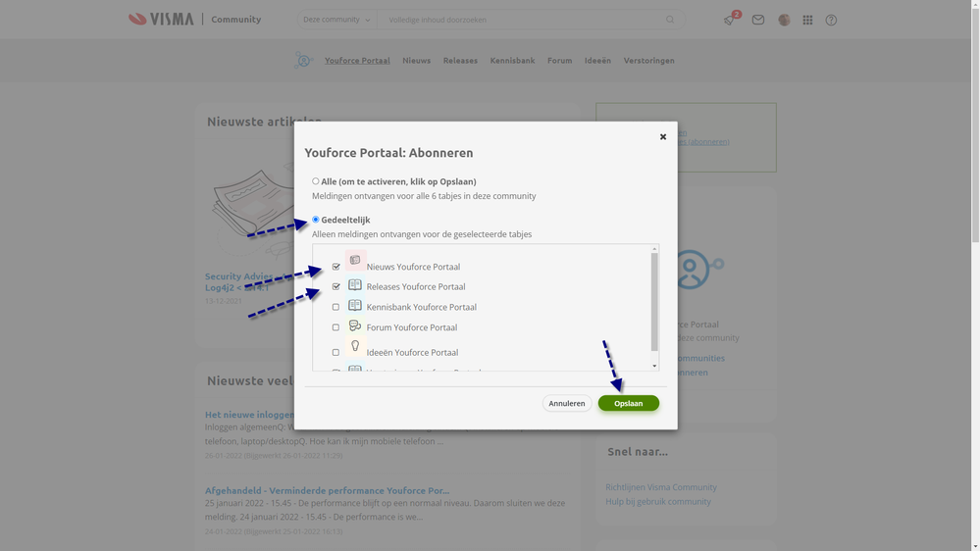The width and height of the screenshot is (980, 551).
Task: Open the Forum nav tab
Action: tap(559, 61)
